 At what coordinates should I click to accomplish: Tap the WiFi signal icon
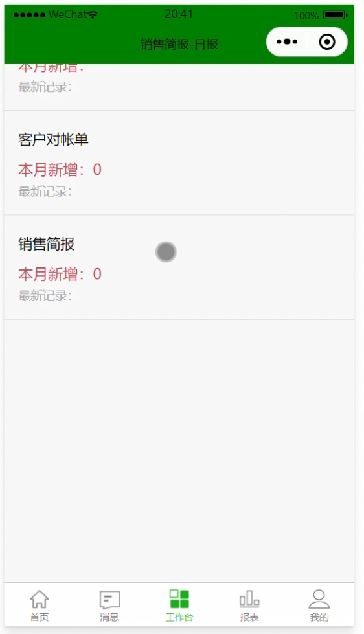[93, 15]
